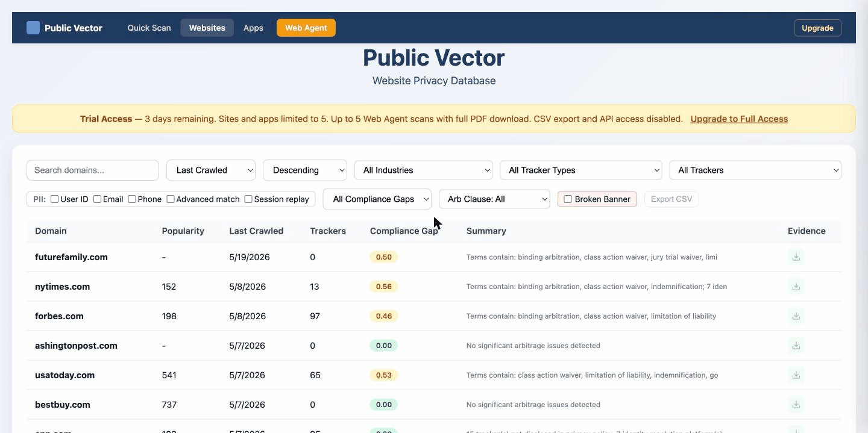
Task: Download evidence for forbes.com
Action: tap(796, 316)
